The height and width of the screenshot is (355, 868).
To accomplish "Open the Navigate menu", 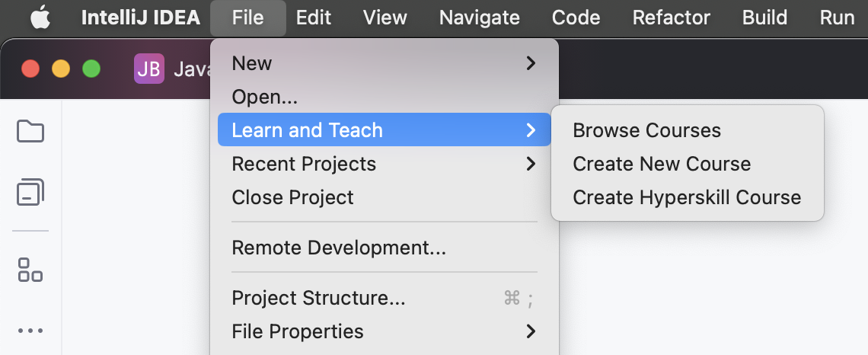I will (x=480, y=18).
